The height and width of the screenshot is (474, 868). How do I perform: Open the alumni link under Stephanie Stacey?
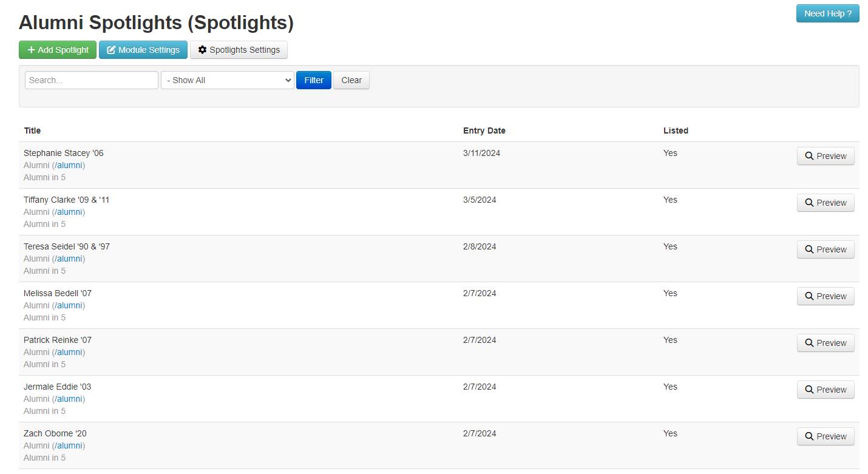[69, 165]
